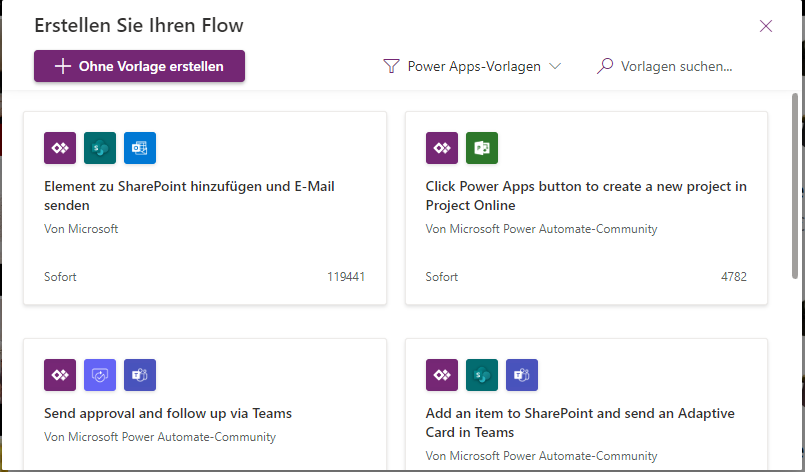Viewport: 805px width, 472px height.
Task: Click green Project Online icon
Action: pos(482,148)
